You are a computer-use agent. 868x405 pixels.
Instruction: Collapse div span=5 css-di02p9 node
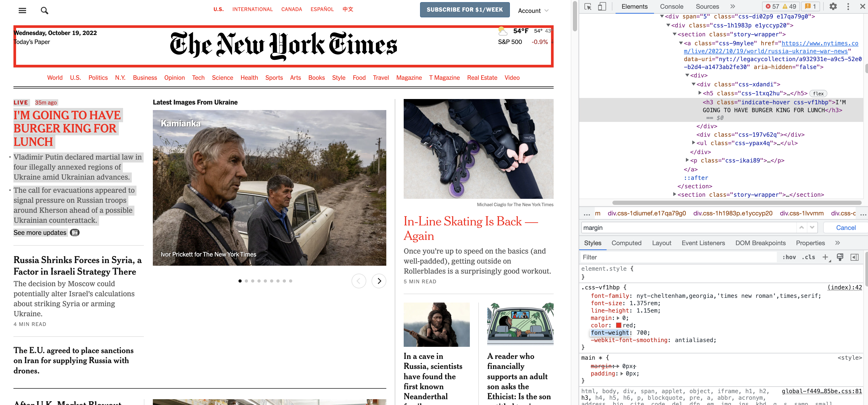(x=662, y=16)
